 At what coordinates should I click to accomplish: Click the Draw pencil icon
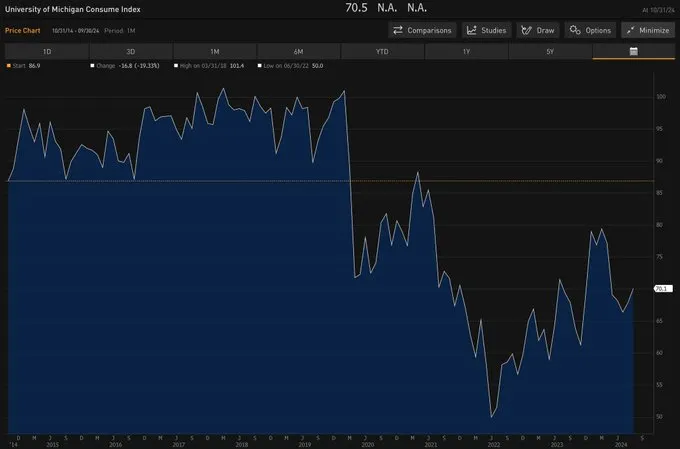tap(526, 30)
